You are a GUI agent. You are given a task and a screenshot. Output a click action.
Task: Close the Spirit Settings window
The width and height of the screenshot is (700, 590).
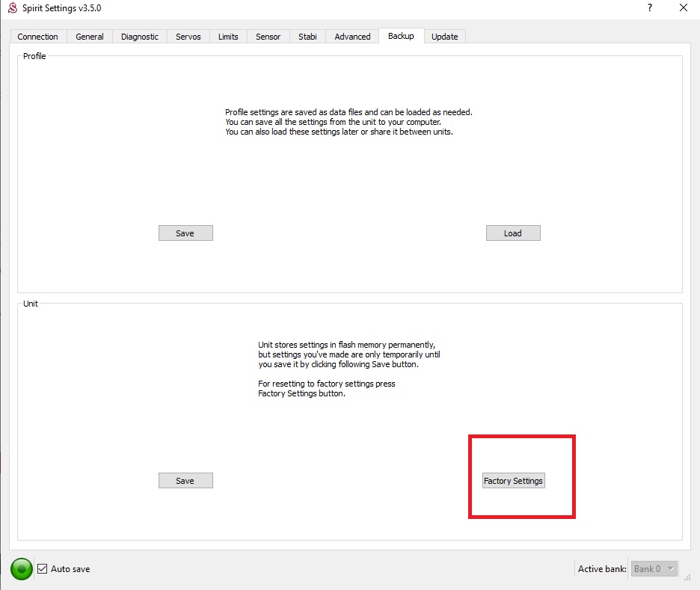point(683,8)
